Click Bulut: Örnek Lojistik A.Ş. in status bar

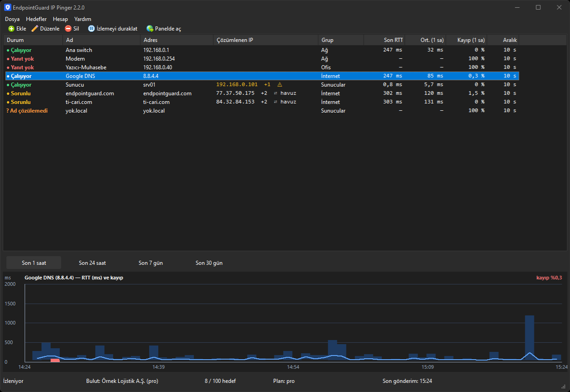(x=122, y=381)
